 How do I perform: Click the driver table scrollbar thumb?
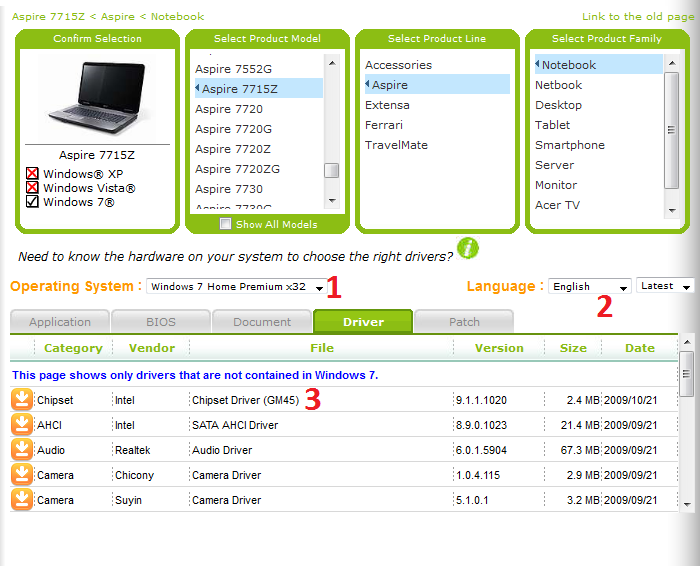[687, 374]
